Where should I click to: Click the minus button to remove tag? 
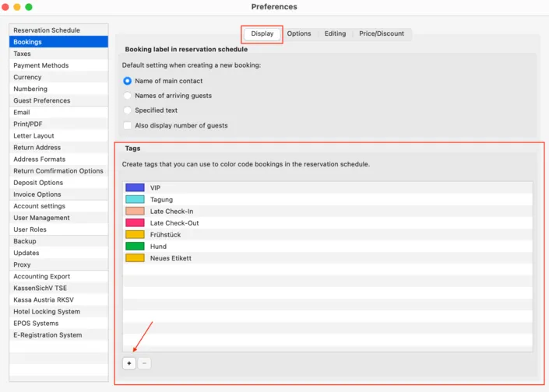point(144,363)
